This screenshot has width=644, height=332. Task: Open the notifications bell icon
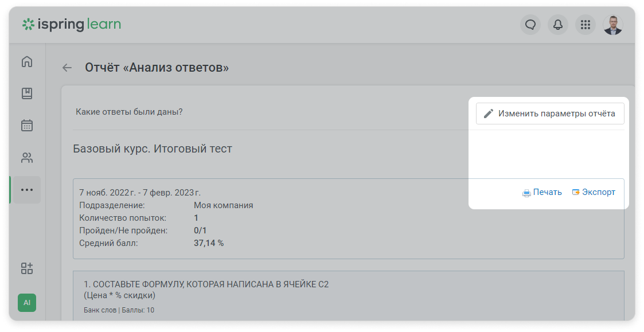click(558, 25)
